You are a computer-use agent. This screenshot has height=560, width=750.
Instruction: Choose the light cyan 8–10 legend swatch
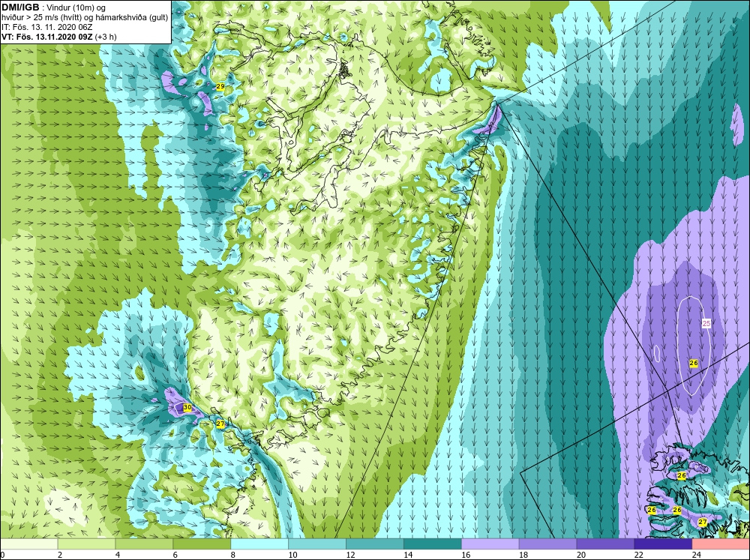pos(259,544)
